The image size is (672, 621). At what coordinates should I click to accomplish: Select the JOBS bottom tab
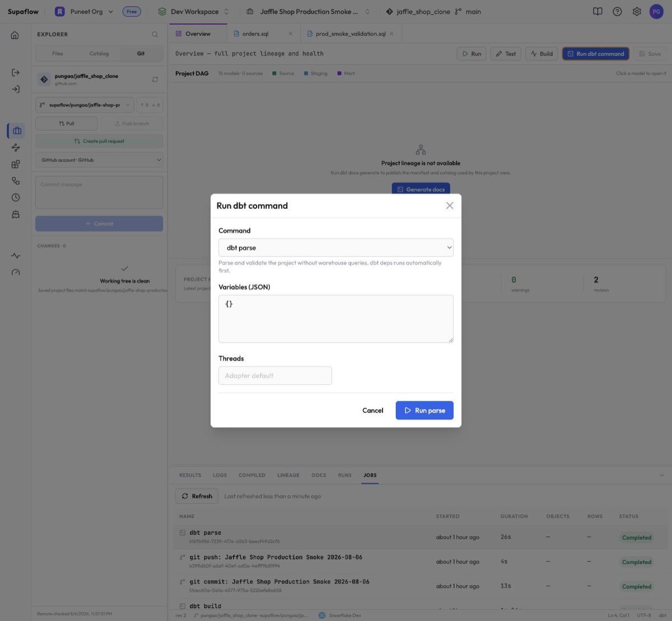click(370, 475)
